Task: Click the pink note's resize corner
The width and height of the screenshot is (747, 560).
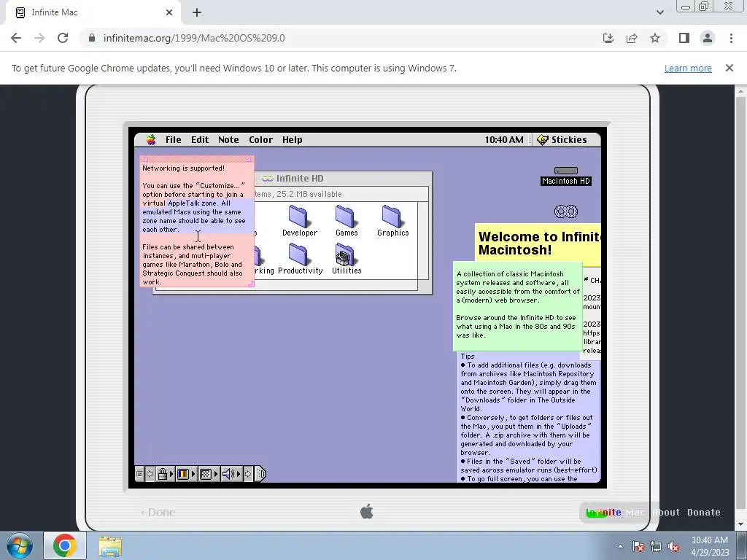Action: click(251, 284)
